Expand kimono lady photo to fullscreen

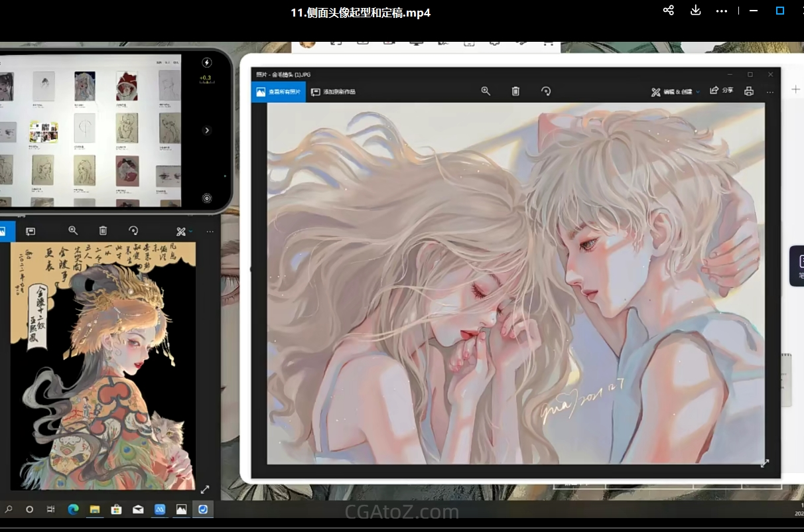(205, 490)
